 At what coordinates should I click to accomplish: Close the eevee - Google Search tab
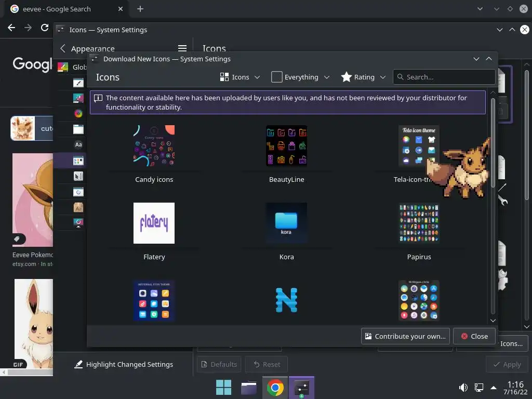pos(121,9)
